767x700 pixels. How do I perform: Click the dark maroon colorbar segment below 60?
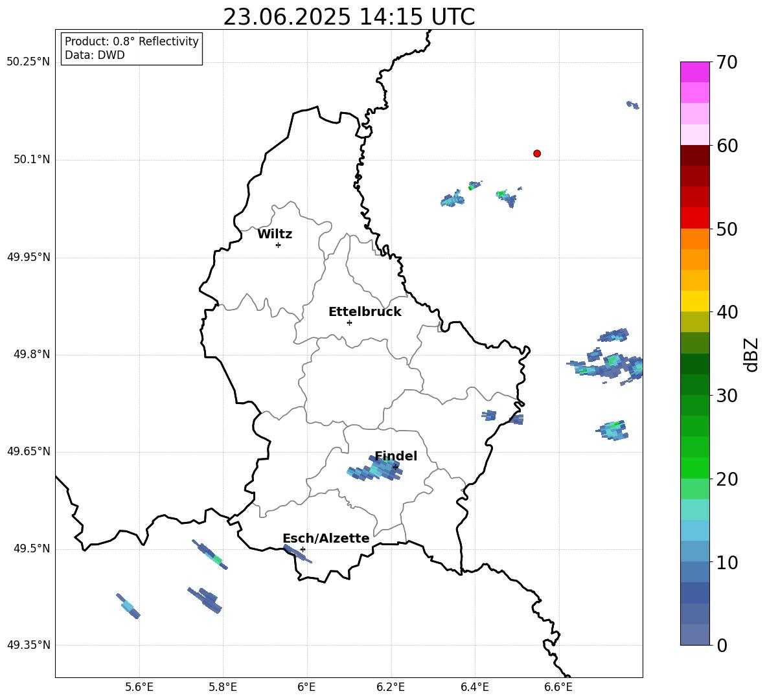click(694, 155)
